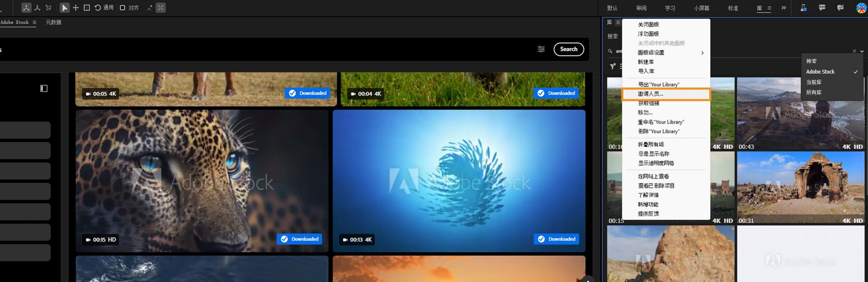Click Downloaded badge on leopard clip
Screen dimensions: 868x282
[x=299, y=239]
